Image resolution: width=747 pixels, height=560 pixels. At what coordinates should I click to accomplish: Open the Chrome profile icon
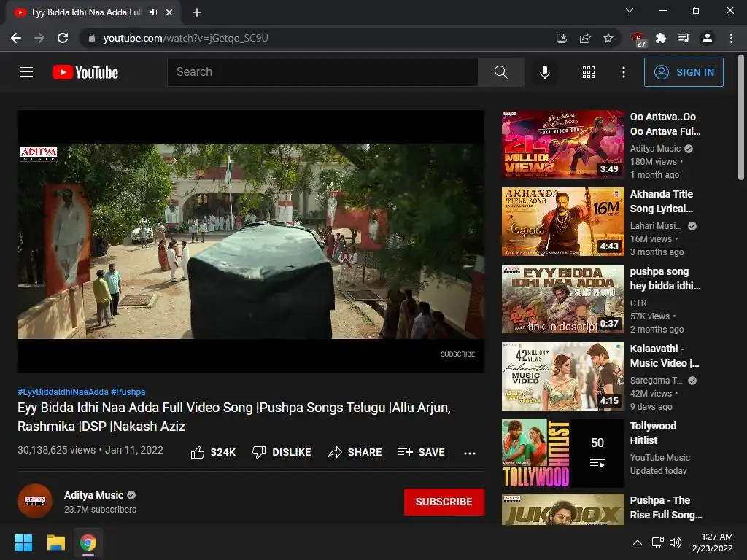pyautogui.click(x=708, y=38)
